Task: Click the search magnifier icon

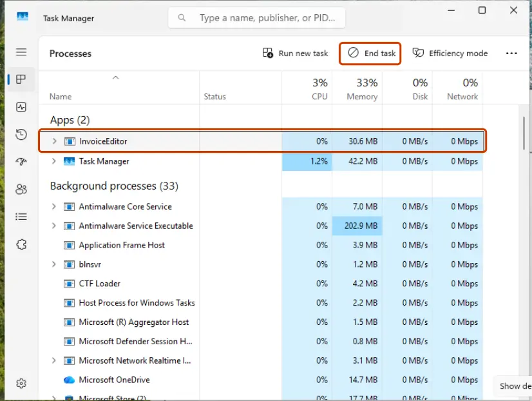Action: [x=182, y=17]
